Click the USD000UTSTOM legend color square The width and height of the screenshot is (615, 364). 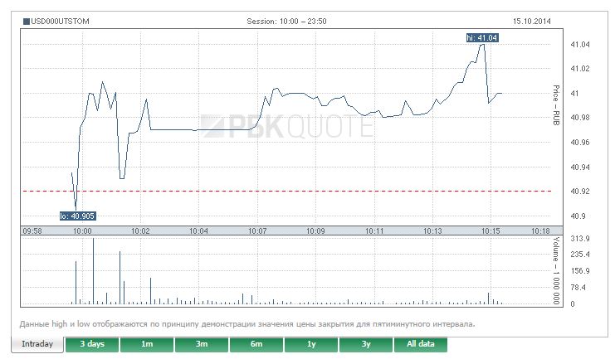pos(26,22)
